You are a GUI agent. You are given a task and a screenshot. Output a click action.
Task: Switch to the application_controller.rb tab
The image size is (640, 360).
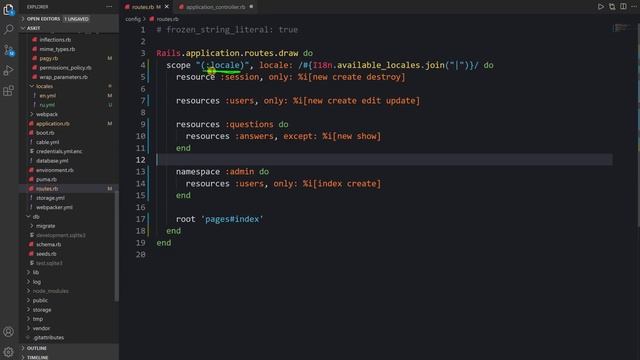(x=216, y=7)
